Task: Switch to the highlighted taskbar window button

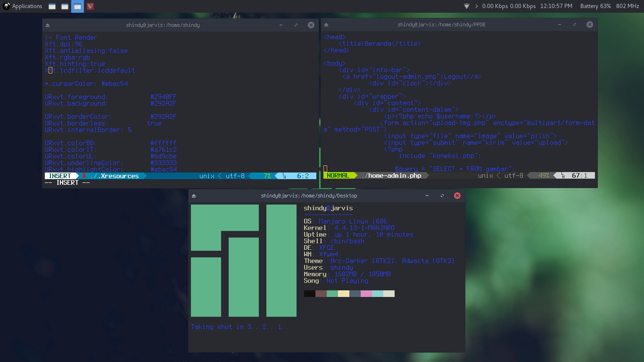Action: click(x=77, y=6)
